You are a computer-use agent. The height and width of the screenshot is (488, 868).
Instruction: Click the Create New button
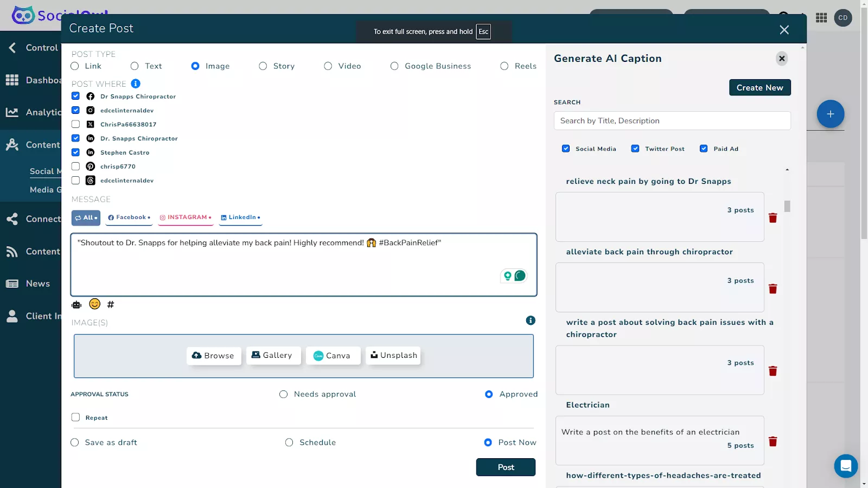click(759, 87)
